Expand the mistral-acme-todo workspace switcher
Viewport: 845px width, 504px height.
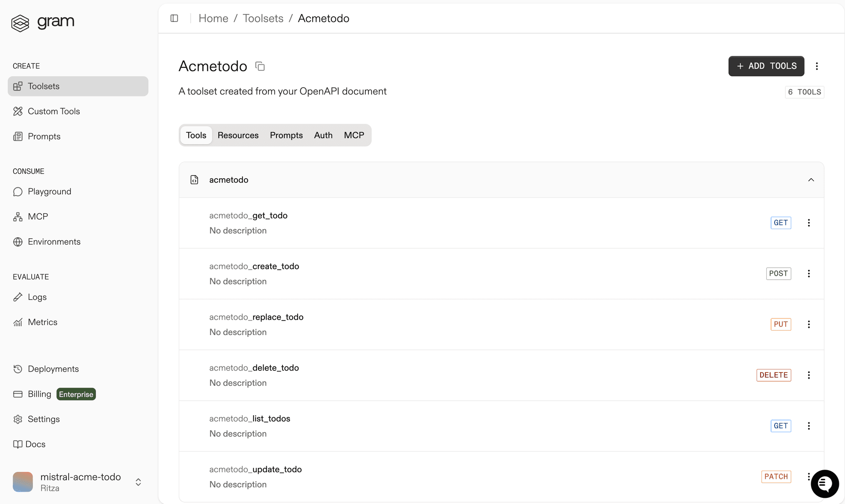point(138,482)
